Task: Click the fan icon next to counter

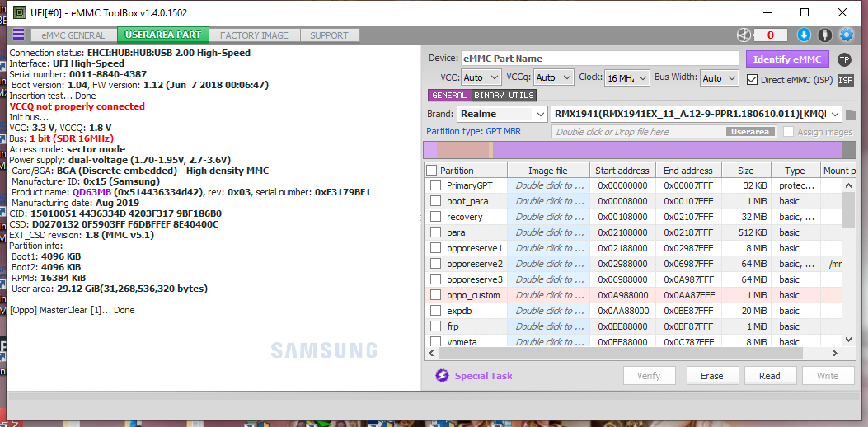Action: (744, 35)
